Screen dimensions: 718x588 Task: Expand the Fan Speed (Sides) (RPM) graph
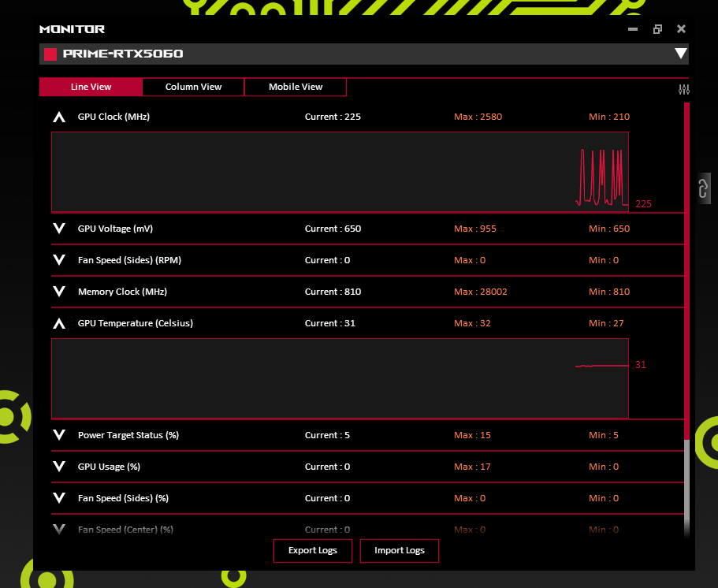coord(59,259)
